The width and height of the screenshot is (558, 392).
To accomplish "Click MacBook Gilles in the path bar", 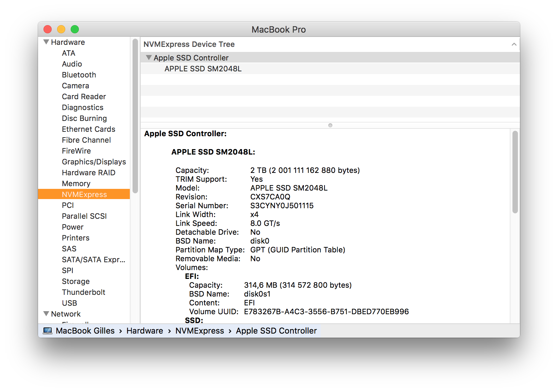I will tap(85, 331).
